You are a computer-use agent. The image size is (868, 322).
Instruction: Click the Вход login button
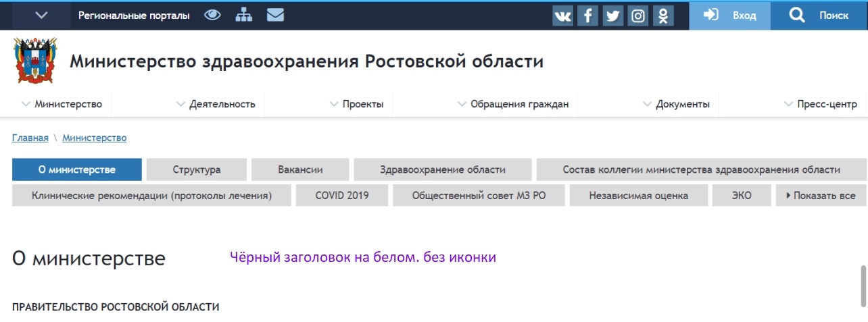click(730, 15)
